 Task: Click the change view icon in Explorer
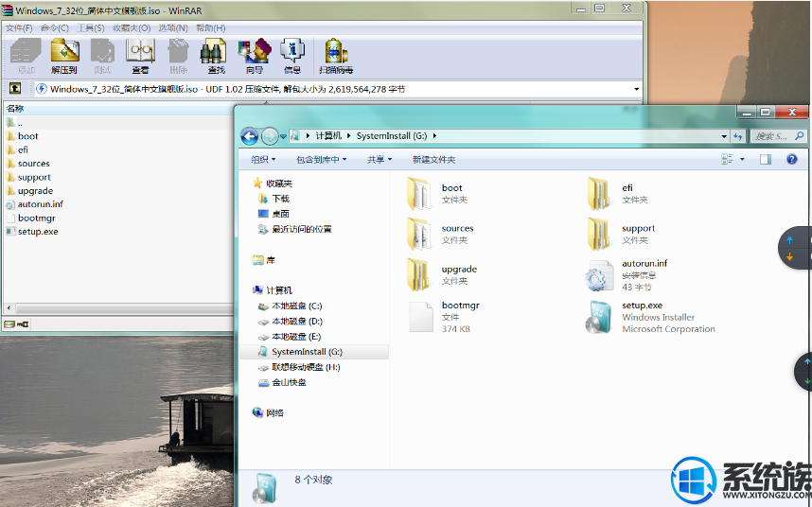[x=727, y=159]
